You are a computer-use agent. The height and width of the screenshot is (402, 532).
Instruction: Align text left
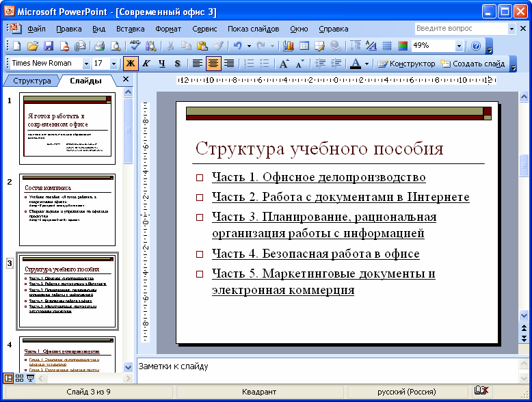coord(198,64)
